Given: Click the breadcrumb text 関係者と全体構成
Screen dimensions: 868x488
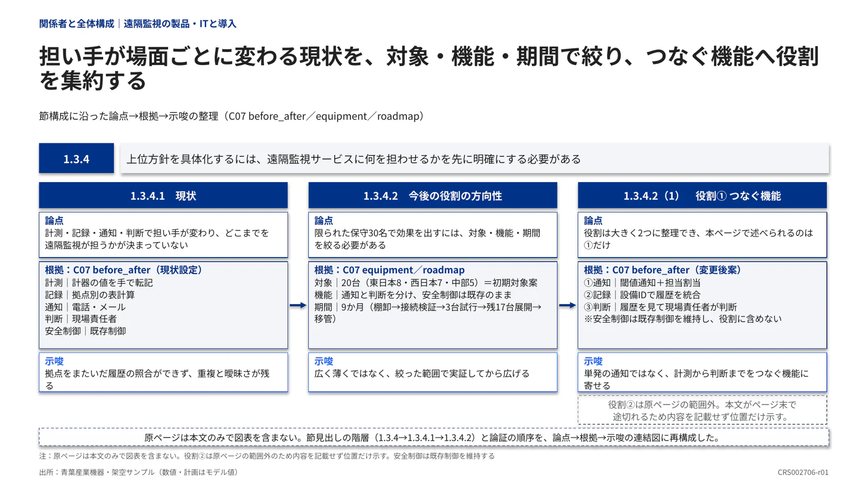Looking at the screenshot, I should coord(76,24).
